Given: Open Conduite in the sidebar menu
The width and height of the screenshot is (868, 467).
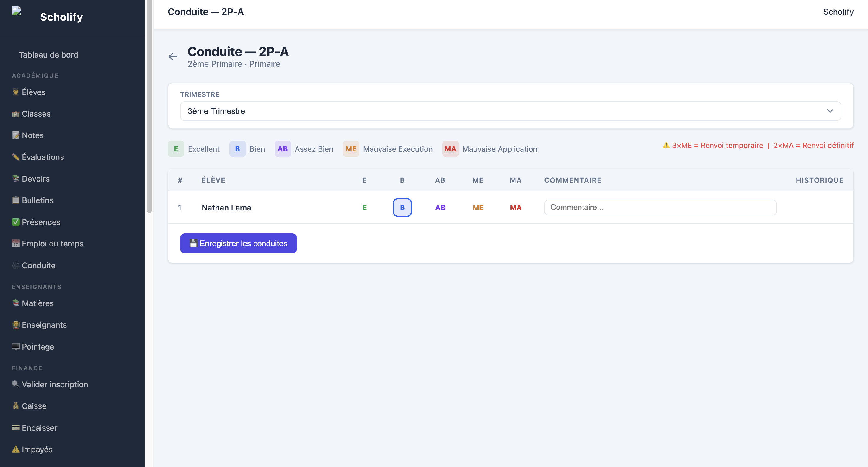Looking at the screenshot, I should (38, 265).
